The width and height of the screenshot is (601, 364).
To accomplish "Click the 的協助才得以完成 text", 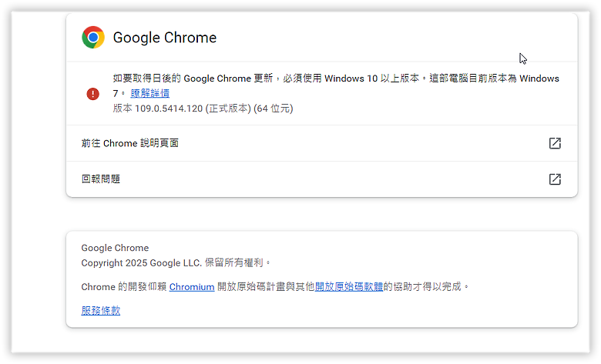I will click(426, 287).
